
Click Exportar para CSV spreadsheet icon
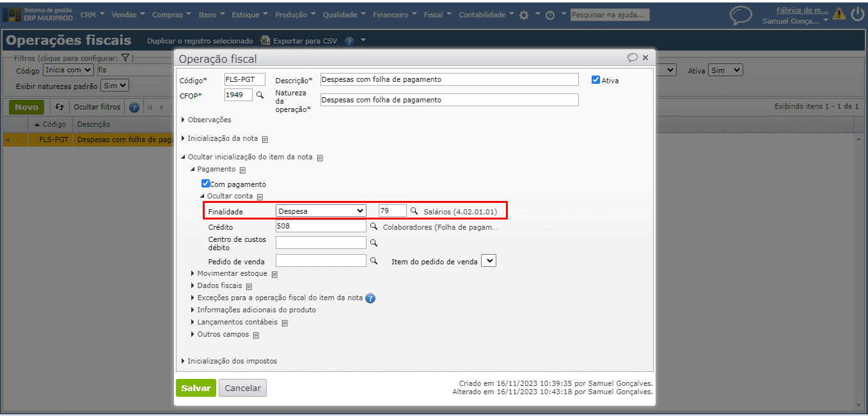[265, 41]
